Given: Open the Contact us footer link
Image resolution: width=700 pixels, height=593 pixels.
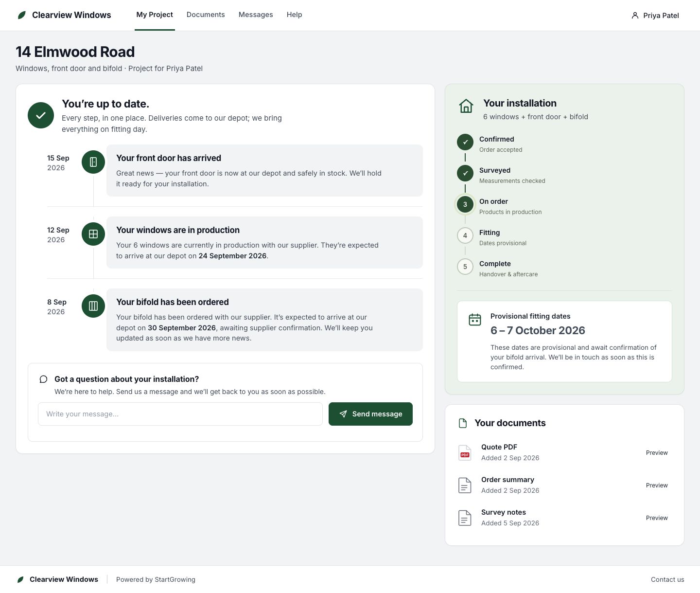Looking at the screenshot, I should [667, 579].
